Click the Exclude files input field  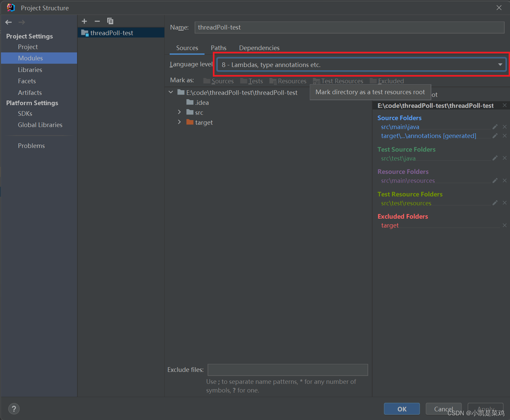click(x=288, y=370)
